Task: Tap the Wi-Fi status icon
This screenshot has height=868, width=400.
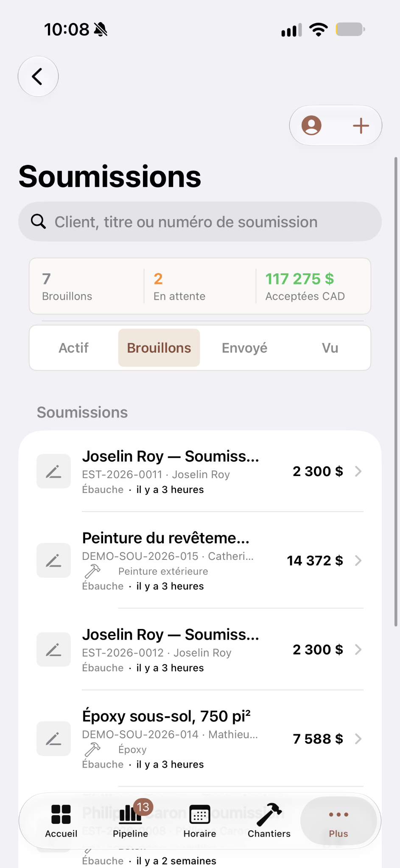Action: coord(319,30)
